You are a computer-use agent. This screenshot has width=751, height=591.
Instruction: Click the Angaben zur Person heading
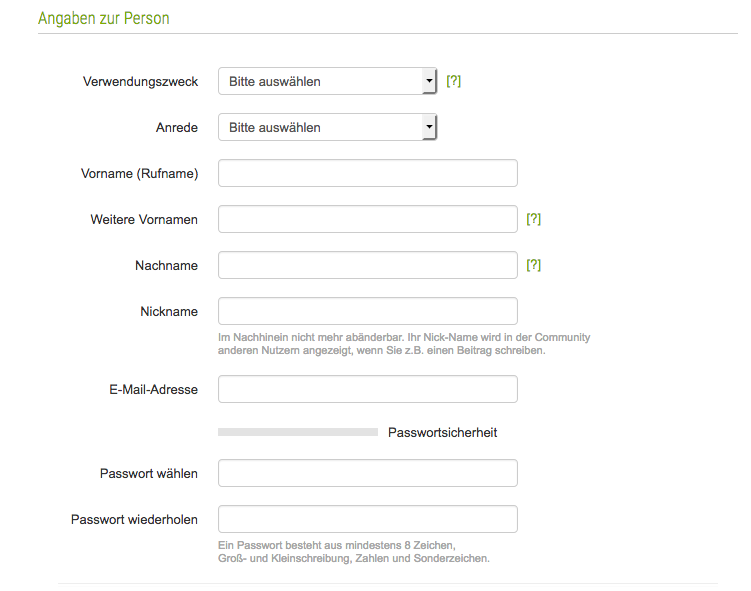[103, 18]
